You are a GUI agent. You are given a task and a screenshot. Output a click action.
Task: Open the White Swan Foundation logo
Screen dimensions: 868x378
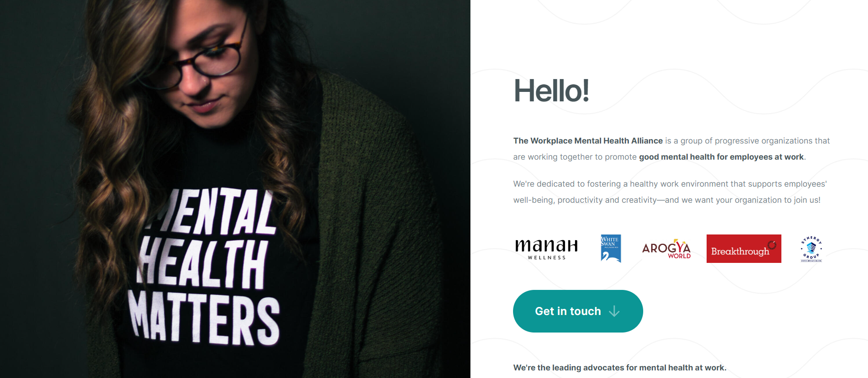(611, 248)
